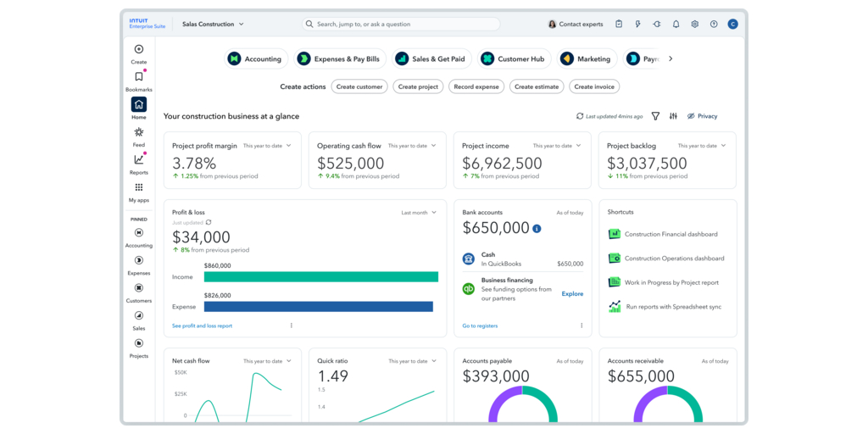Open My apps grid icon
The height and width of the screenshot is (434, 868).
pos(139,188)
